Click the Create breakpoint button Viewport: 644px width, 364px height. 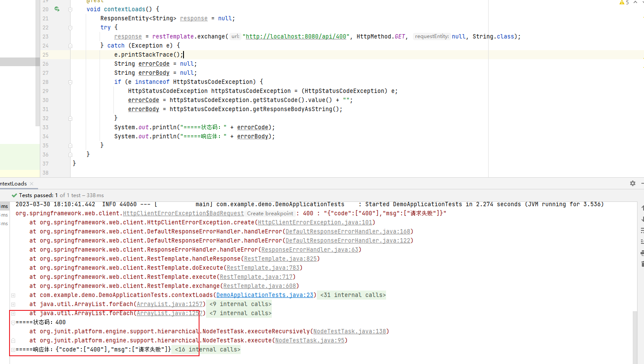[x=270, y=214]
